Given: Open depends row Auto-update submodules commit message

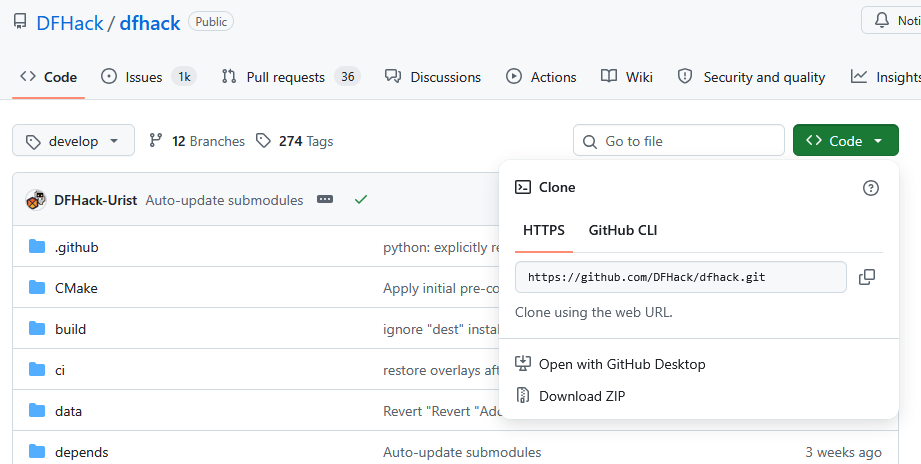Looking at the screenshot, I should coord(462,453).
